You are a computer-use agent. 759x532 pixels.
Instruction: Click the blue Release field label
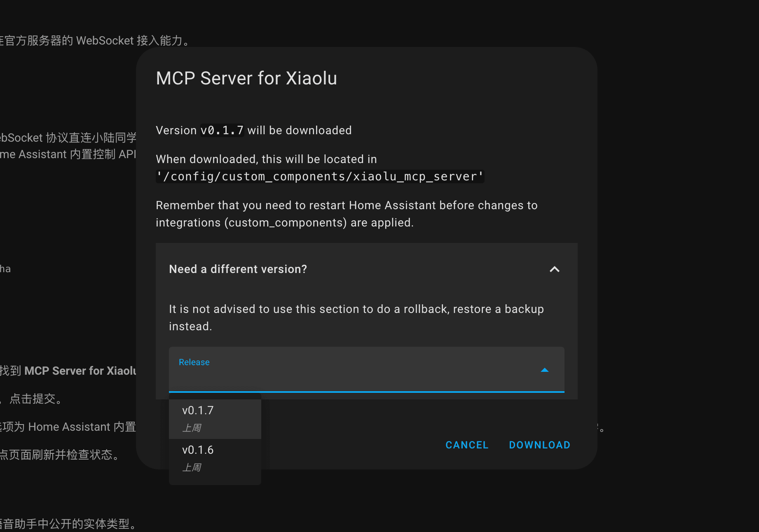click(194, 362)
